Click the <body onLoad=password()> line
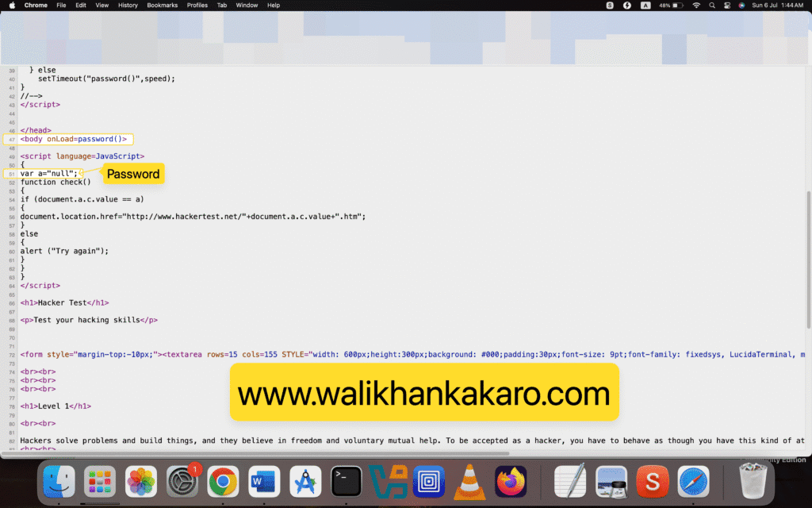The height and width of the screenshot is (508, 812). (x=74, y=139)
